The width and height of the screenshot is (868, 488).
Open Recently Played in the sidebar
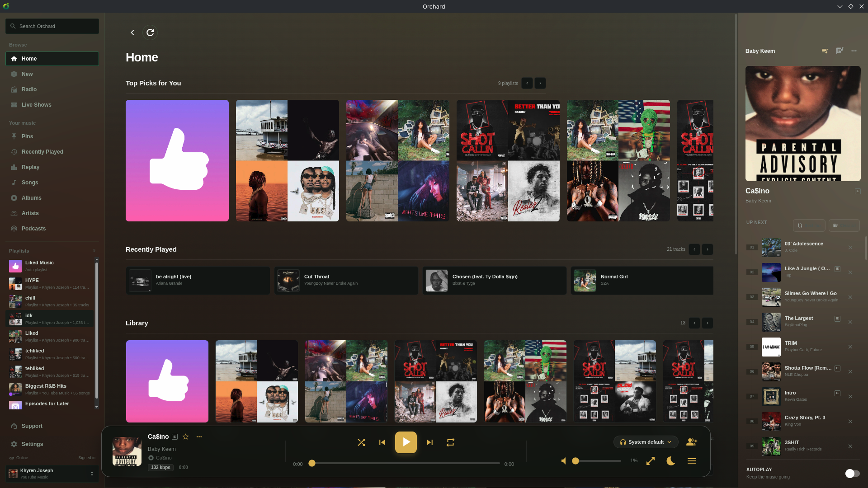point(52,152)
